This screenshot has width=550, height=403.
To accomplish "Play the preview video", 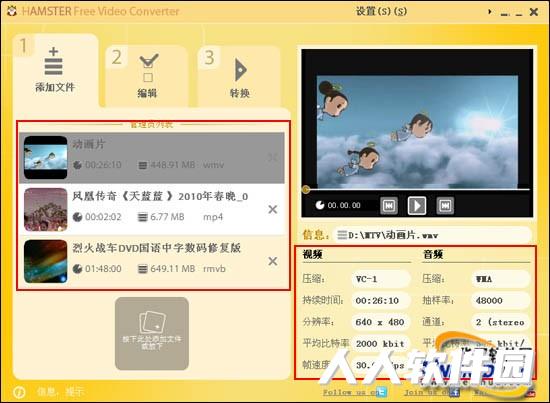I will click(417, 206).
